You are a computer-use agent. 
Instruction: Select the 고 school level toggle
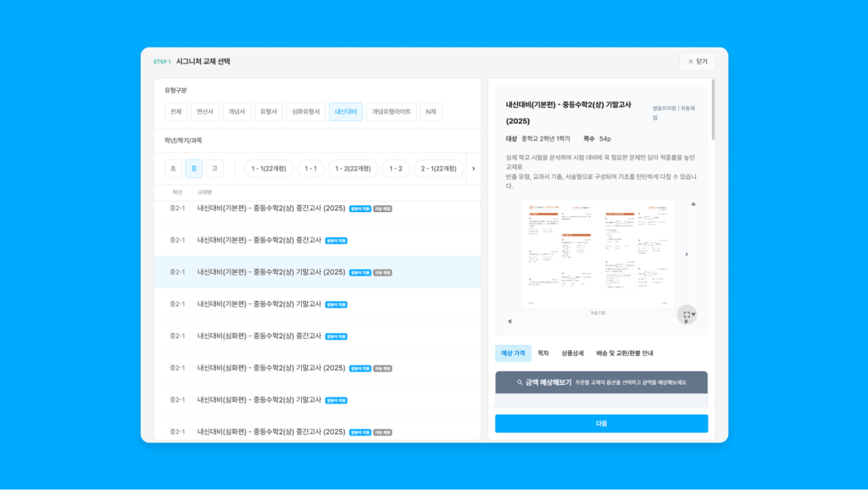point(214,169)
